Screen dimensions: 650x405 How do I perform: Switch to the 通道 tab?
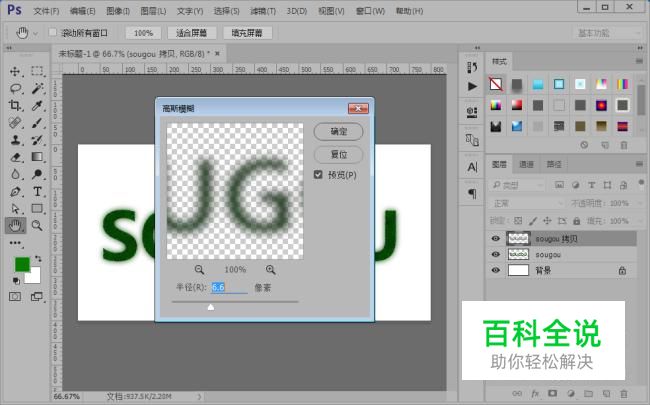[x=526, y=165]
